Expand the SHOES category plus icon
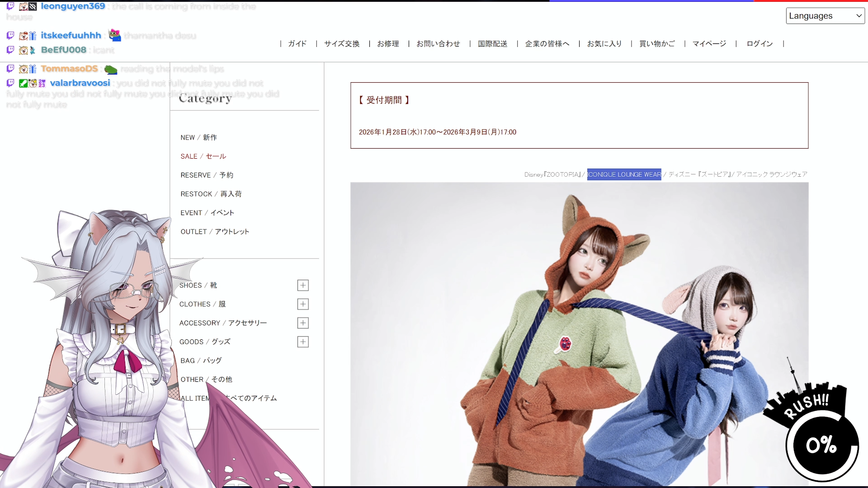The height and width of the screenshot is (488, 868). coord(303,285)
